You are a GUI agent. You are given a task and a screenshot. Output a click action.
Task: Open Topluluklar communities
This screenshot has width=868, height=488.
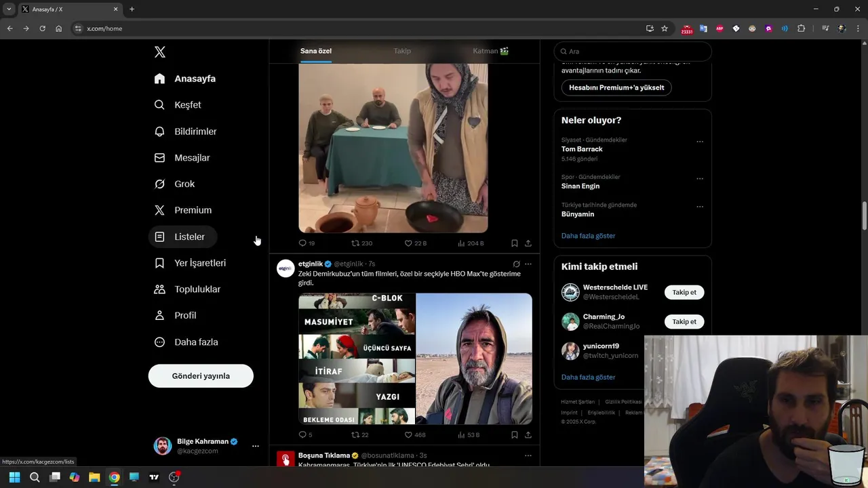pyautogui.click(x=187, y=289)
